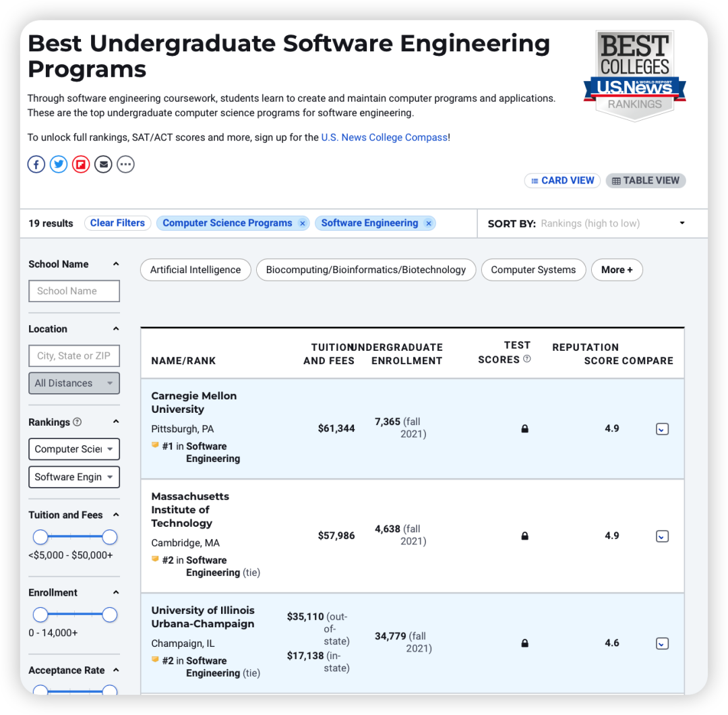Share using the Flipboard icon
Screen dimensions: 728x715
(81, 164)
